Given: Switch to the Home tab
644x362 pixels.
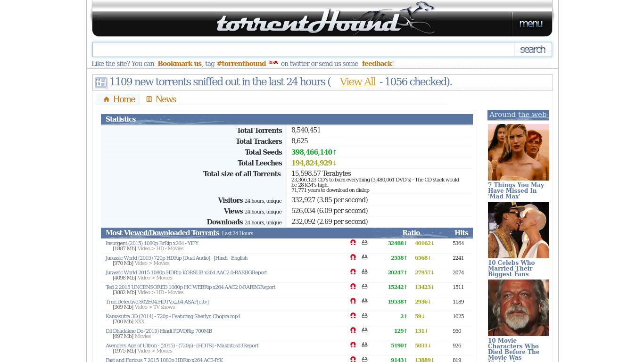Looking at the screenshot, I should pos(118,99).
